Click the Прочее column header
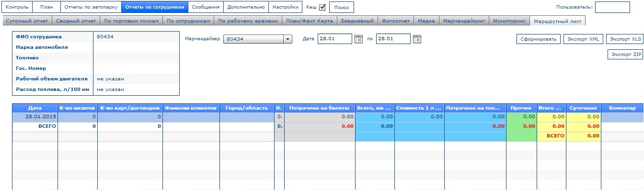The height and width of the screenshot is (190, 644). (x=521, y=108)
